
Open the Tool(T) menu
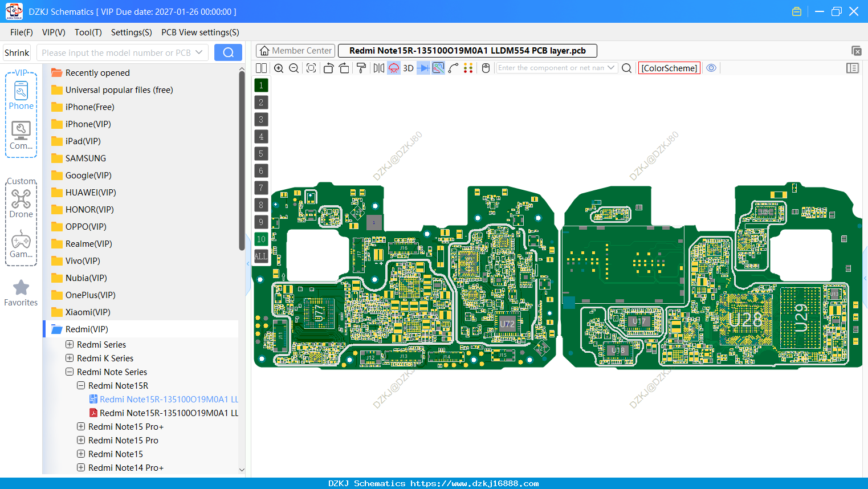point(88,32)
